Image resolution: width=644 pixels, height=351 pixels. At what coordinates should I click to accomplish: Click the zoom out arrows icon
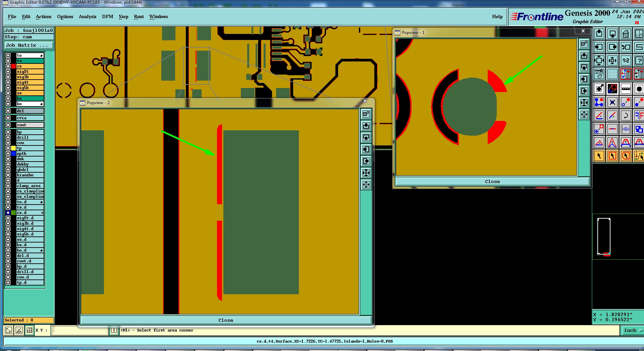click(x=612, y=60)
